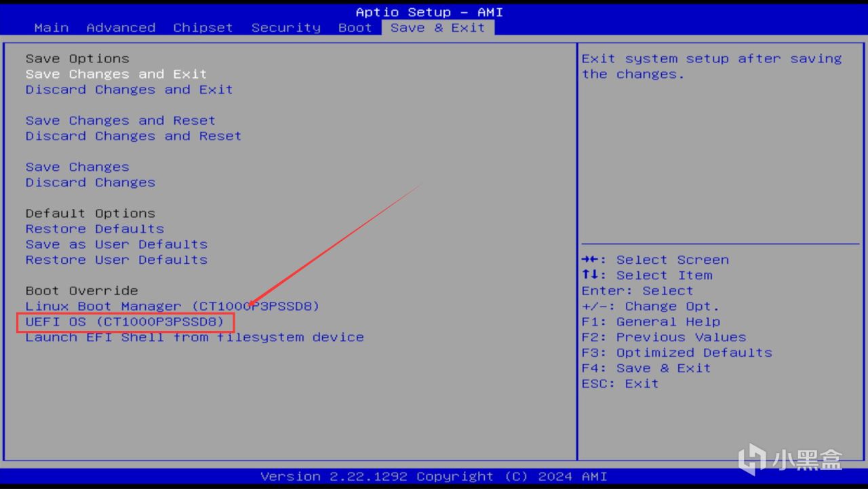
Task: Choose Save as User Defaults
Action: tap(116, 245)
